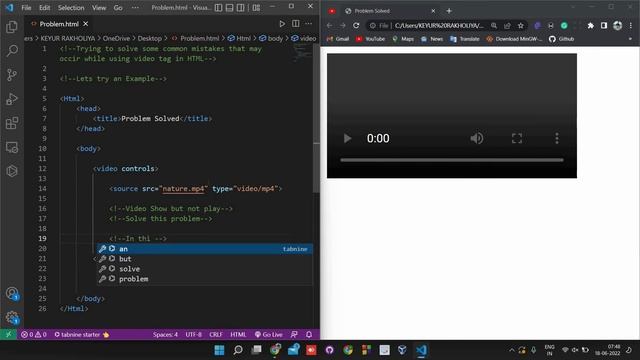Open video player more options menu

pyautogui.click(x=557, y=138)
